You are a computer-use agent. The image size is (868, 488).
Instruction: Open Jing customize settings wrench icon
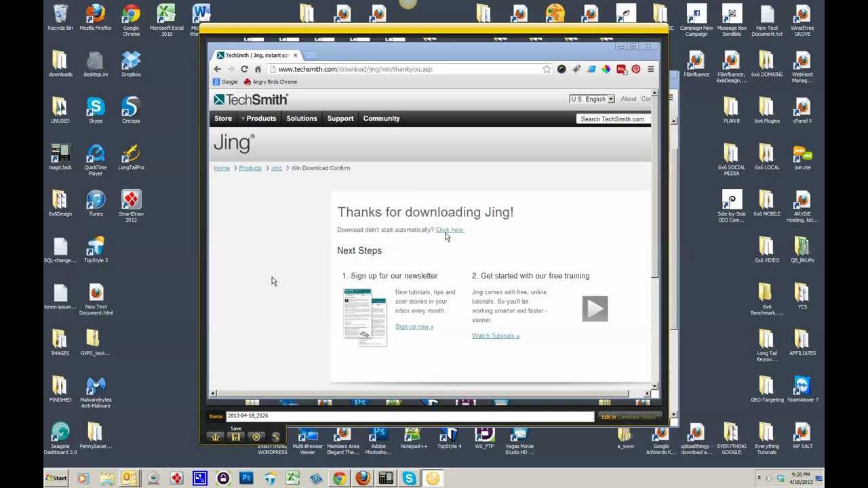click(x=275, y=437)
